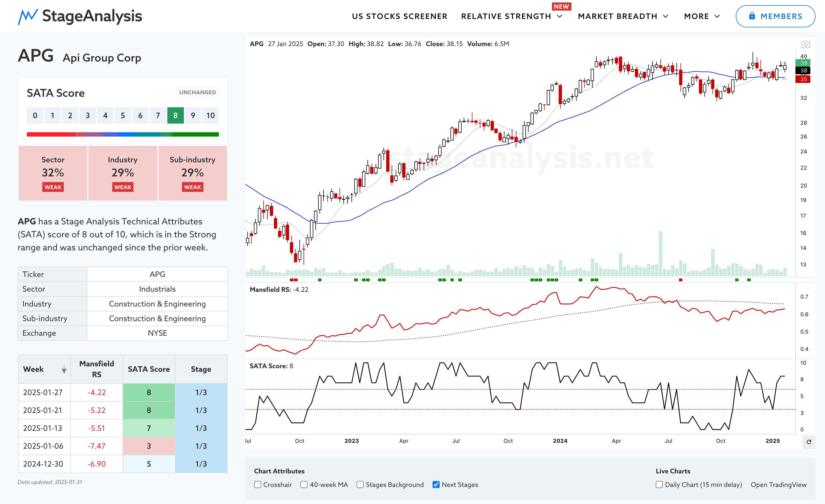Open the US Stocks Screener menu item

(x=399, y=16)
